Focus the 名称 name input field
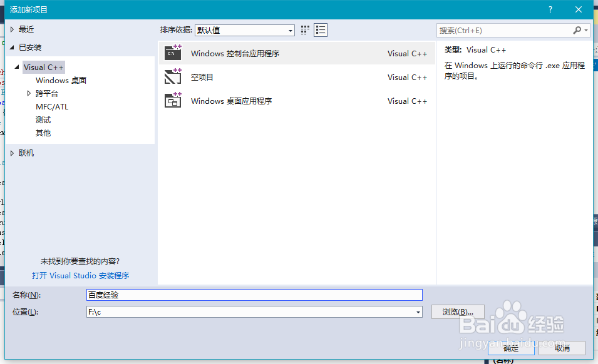598x364 pixels. coord(254,295)
